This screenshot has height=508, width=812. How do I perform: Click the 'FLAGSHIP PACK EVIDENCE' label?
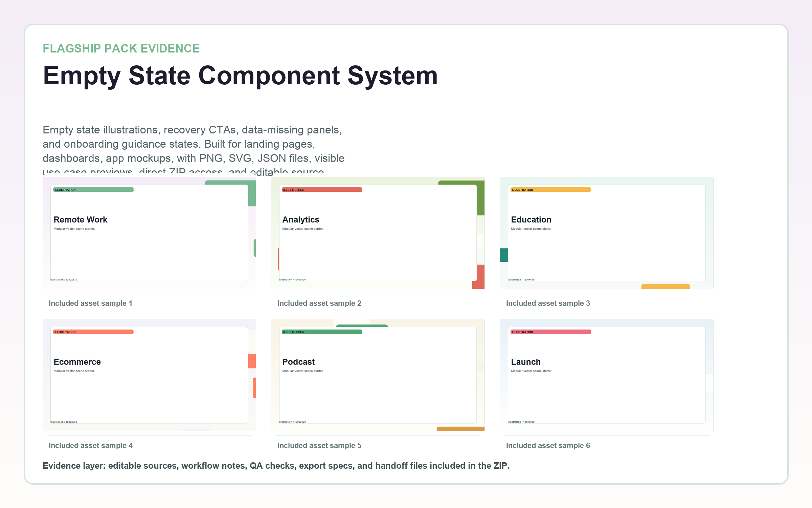(121, 48)
